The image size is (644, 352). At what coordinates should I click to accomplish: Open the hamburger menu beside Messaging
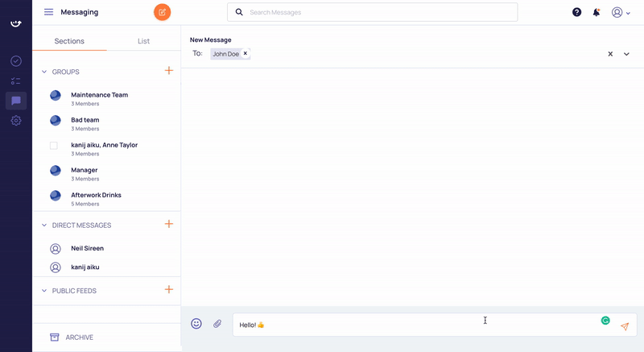coord(48,12)
